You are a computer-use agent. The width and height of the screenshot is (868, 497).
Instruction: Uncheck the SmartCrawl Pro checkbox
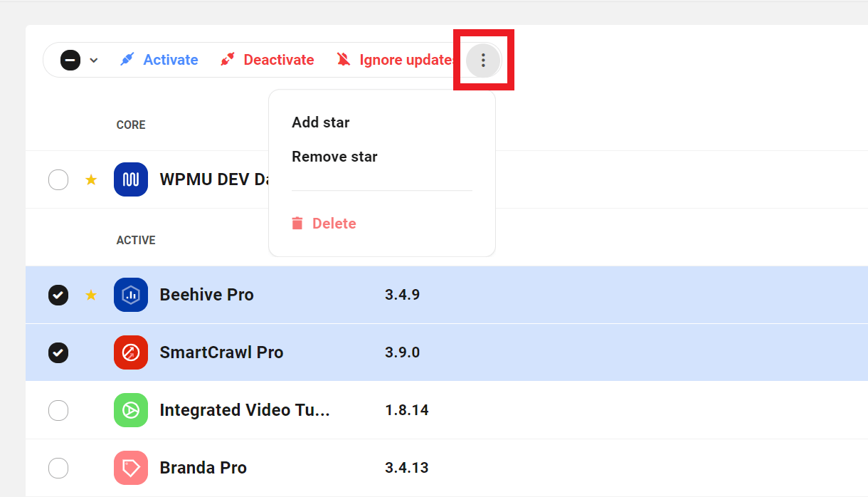click(x=58, y=352)
